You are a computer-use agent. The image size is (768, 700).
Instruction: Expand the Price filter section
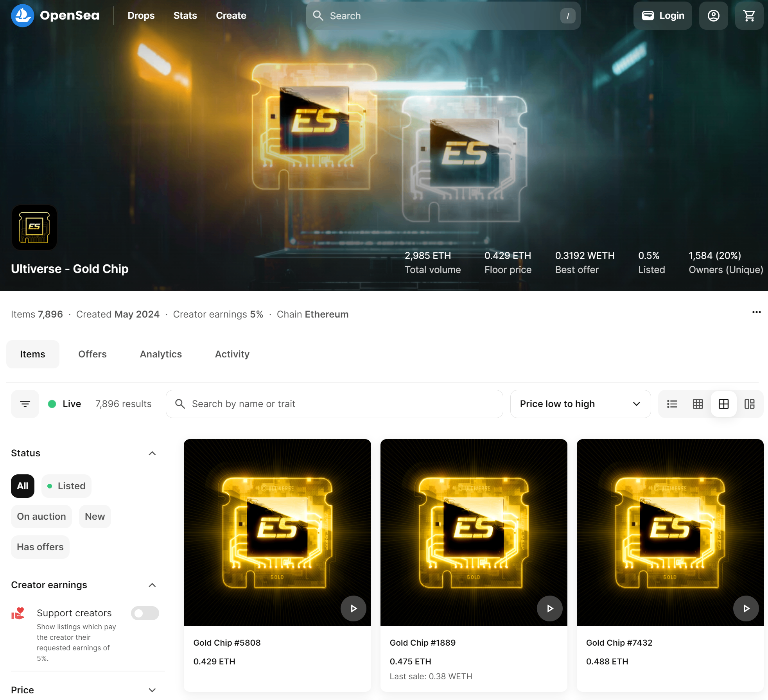tap(153, 690)
